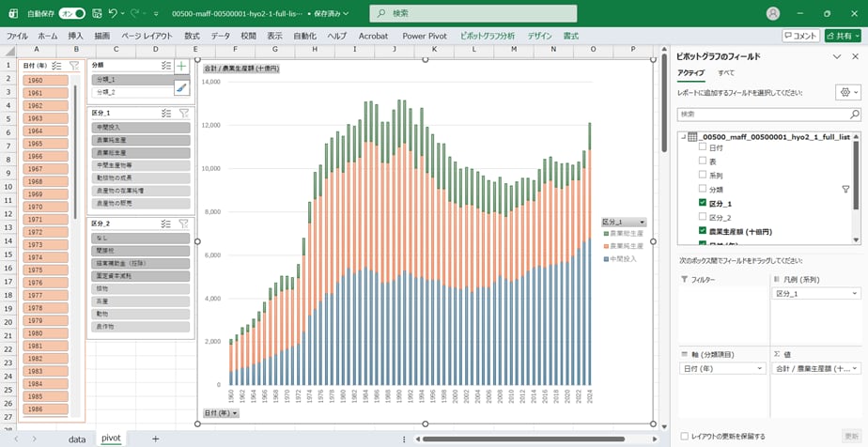This screenshot has width=868, height=447.
Task: Add a new sheet with plus icon
Action: (155, 439)
